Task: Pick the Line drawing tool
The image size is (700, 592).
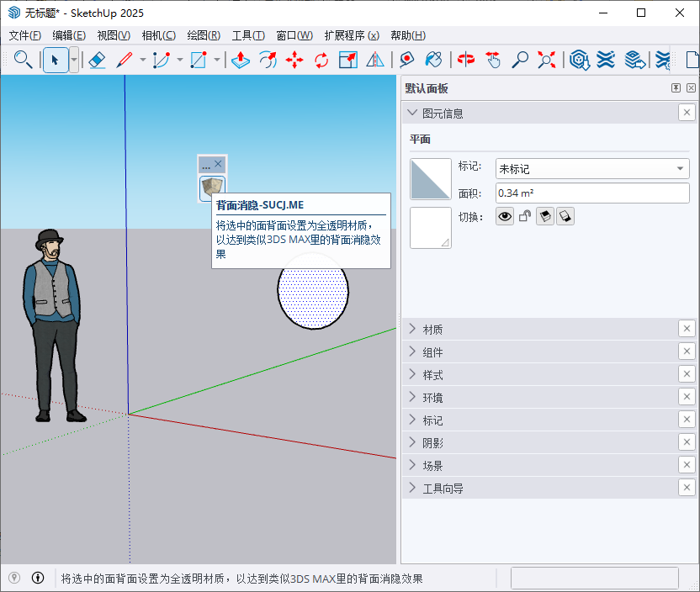Action: tap(125, 60)
